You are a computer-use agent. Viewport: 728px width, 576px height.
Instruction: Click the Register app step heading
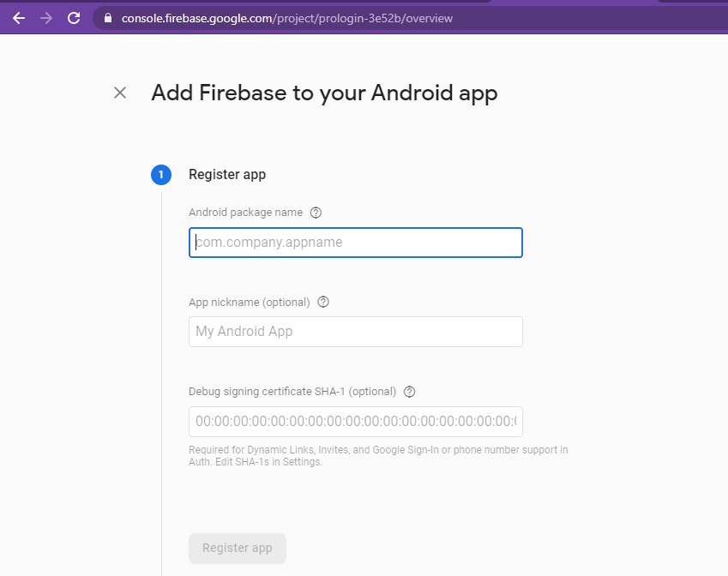(227, 175)
